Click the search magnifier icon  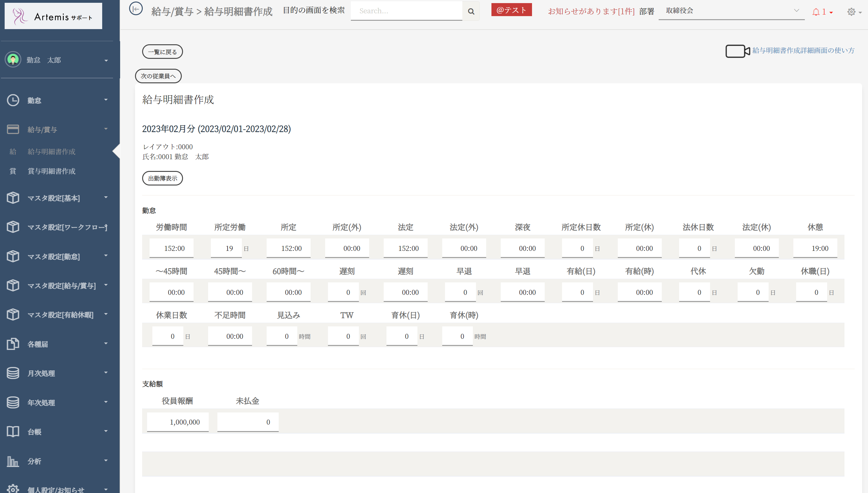point(471,11)
